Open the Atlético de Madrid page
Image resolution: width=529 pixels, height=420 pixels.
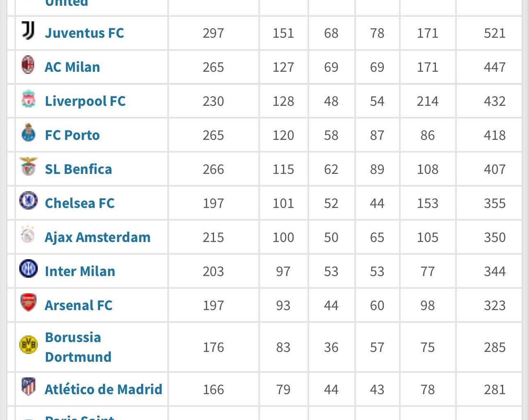click(103, 390)
